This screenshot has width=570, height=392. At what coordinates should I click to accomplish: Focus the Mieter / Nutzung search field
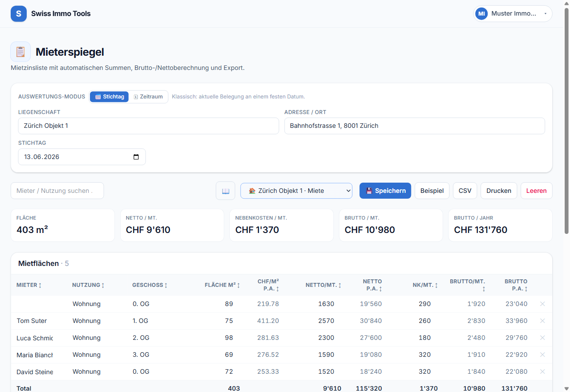(x=57, y=191)
